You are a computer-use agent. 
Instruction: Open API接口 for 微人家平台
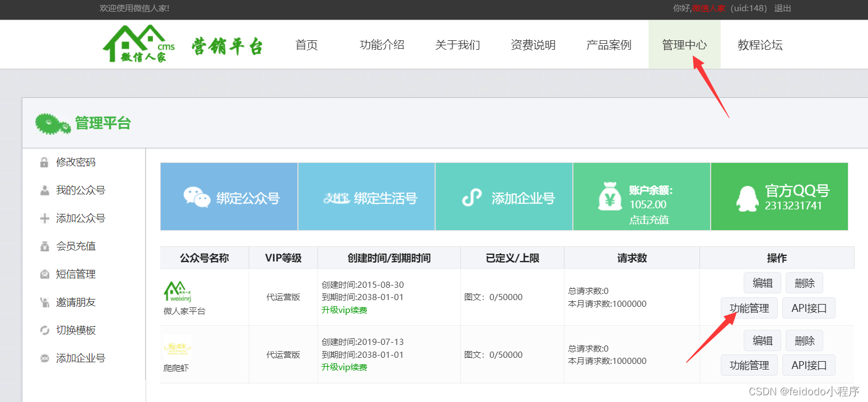[x=809, y=308]
